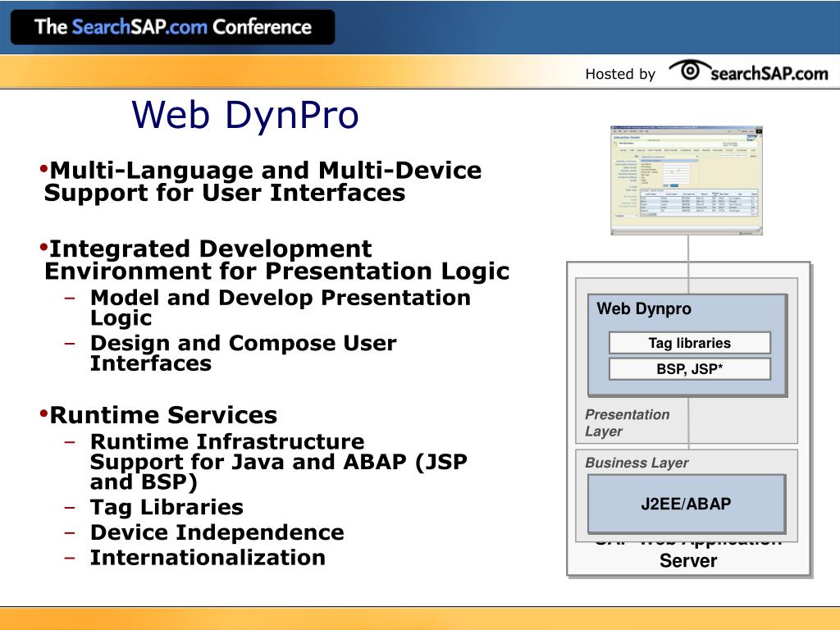This screenshot has width=840, height=630.
Task: Click 'Model and Develop Presentation Logic' sub-bullet
Action: [x=281, y=308]
